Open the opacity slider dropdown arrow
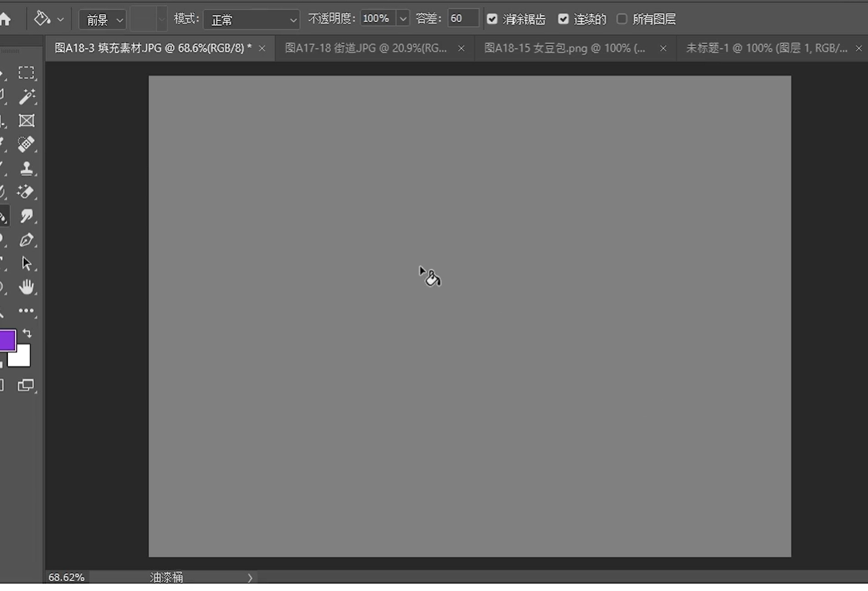Screen dimensions: 868x591 click(403, 19)
